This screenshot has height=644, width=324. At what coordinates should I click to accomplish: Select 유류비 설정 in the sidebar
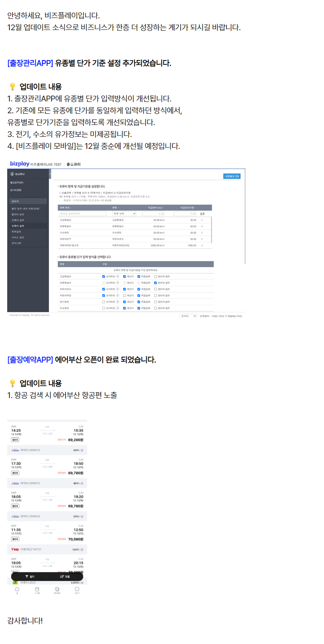[x=18, y=226]
